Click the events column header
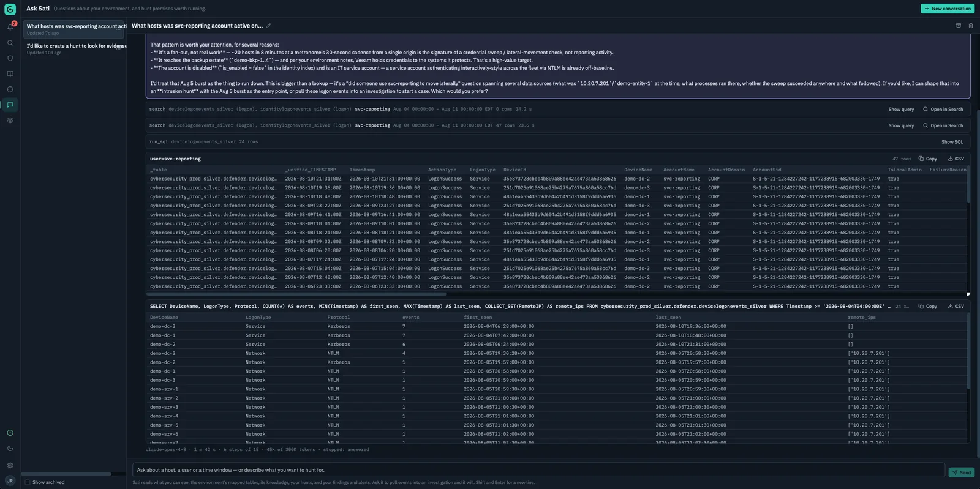Screen dimensions: 980x489 tap(410, 318)
